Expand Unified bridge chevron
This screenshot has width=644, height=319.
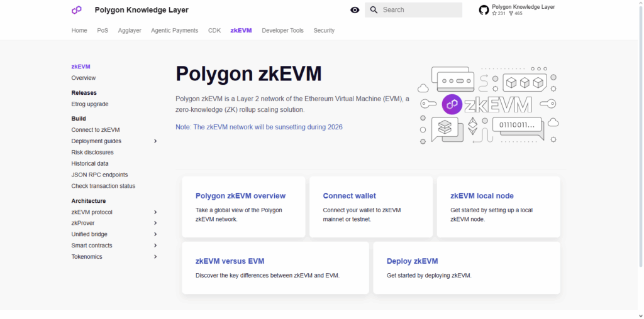pyautogui.click(x=155, y=234)
